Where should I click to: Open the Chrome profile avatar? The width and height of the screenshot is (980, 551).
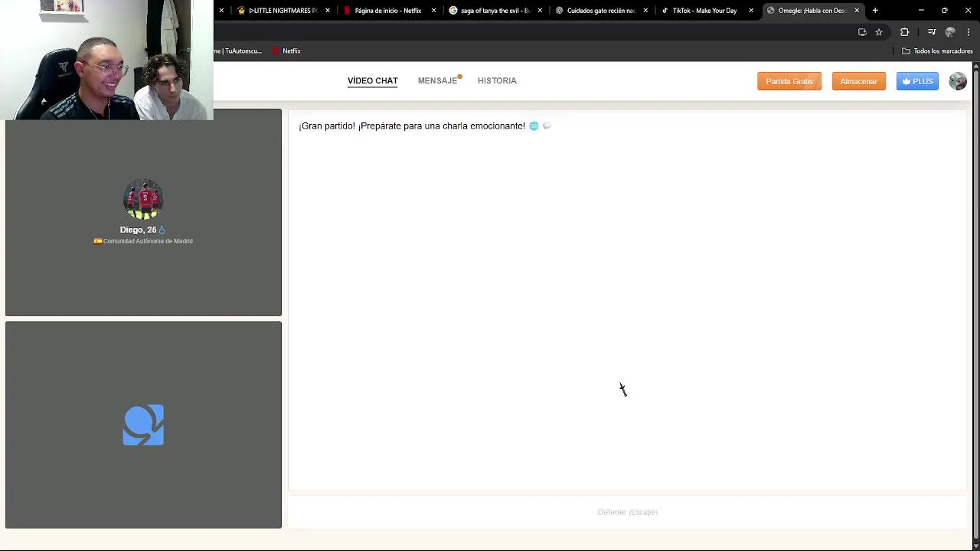(x=951, y=32)
